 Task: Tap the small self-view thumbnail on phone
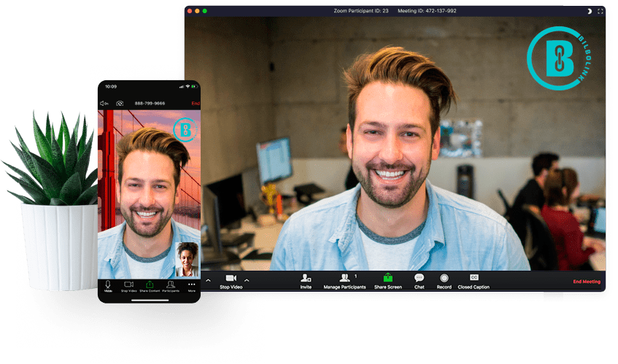pyautogui.click(x=187, y=260)
